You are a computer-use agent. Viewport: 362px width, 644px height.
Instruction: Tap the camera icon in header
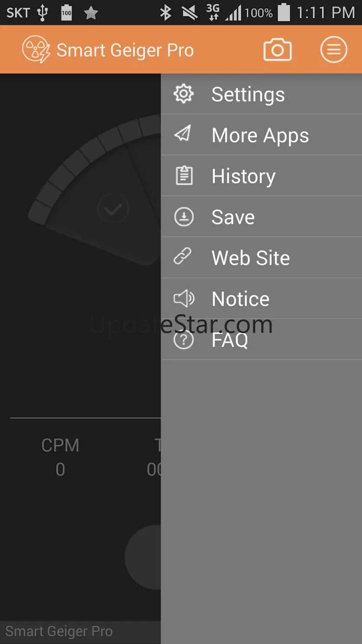278,50
